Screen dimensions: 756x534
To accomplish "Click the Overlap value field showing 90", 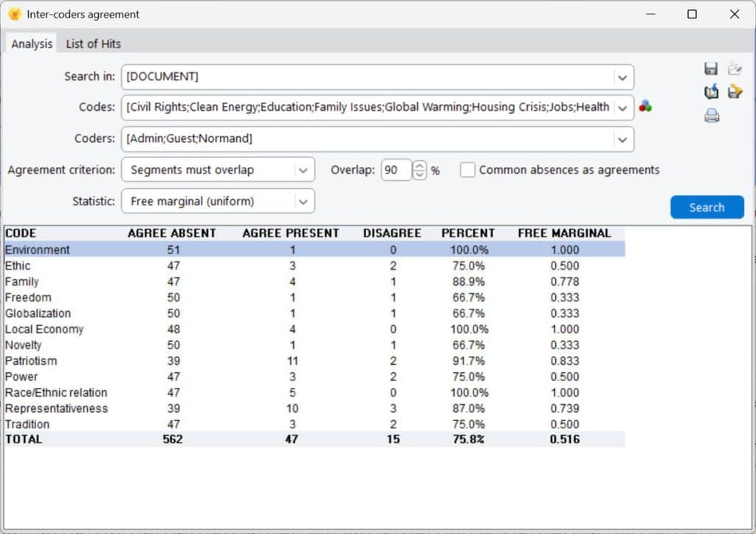I will pyautogui.click(x=396, y=170).
